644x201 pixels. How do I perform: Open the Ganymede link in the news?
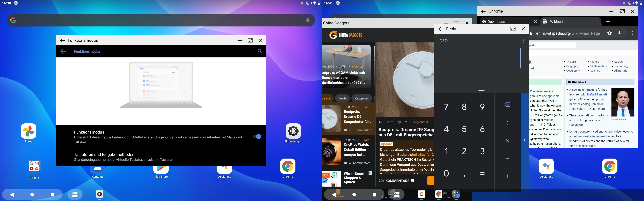coord(576,125)
